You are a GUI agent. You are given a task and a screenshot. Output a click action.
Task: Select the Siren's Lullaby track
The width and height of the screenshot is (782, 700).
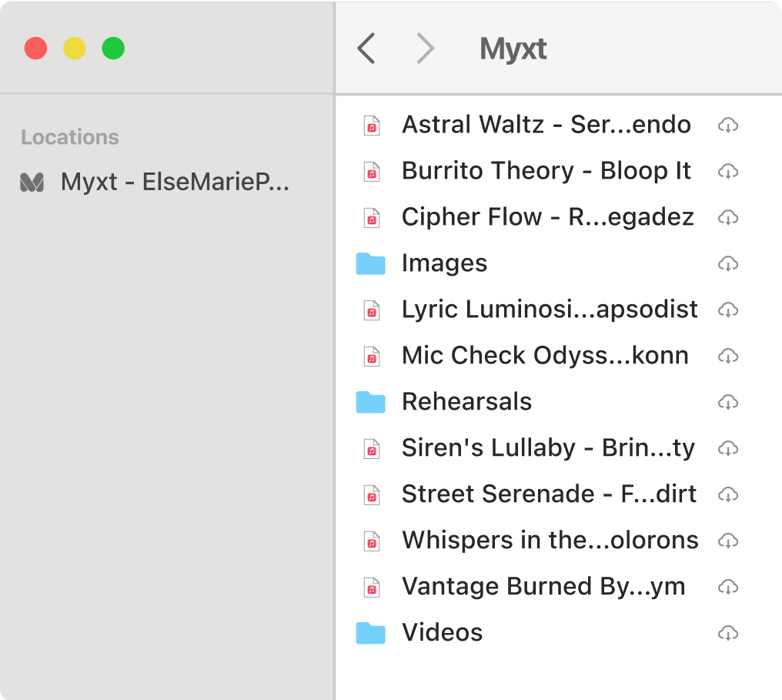click(548, 448)
